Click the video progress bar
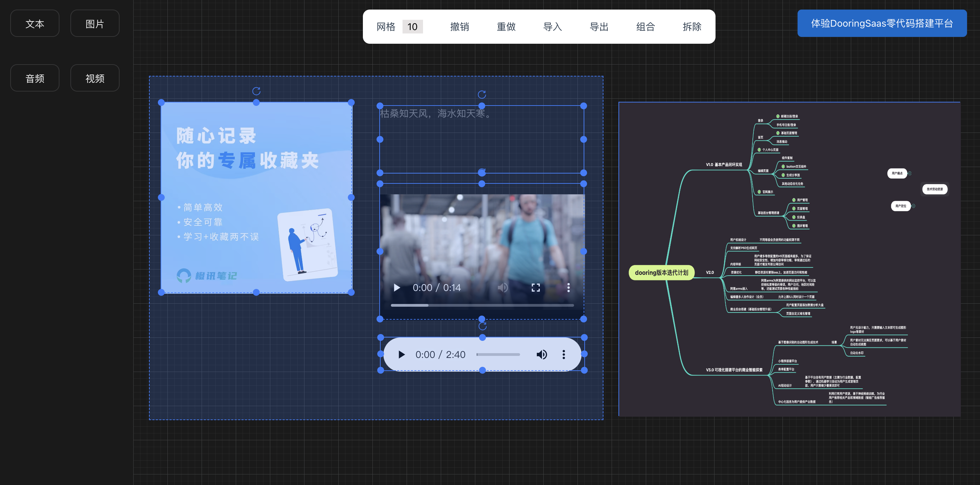Viewport: 980px width, 485px height. coord(482,305)
